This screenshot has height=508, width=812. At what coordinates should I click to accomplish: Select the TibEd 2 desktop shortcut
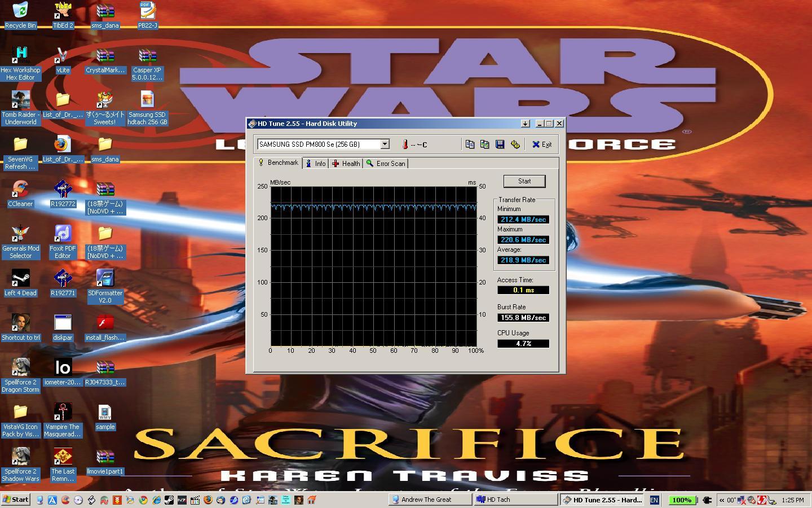(x=63, y=15)
